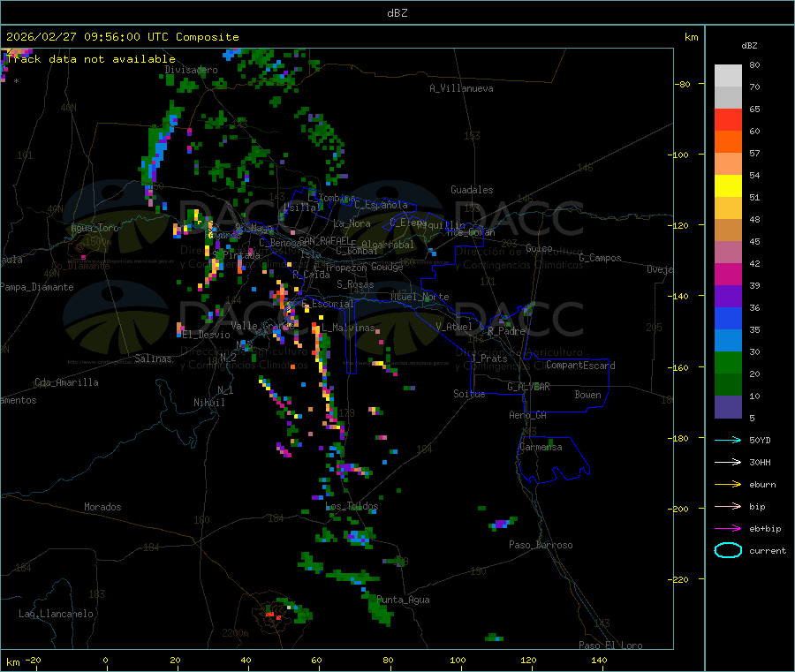795x672 pixels.
Task: Click the cyan ellipse 'current' legend icon
Action: [x=728, y=550]
